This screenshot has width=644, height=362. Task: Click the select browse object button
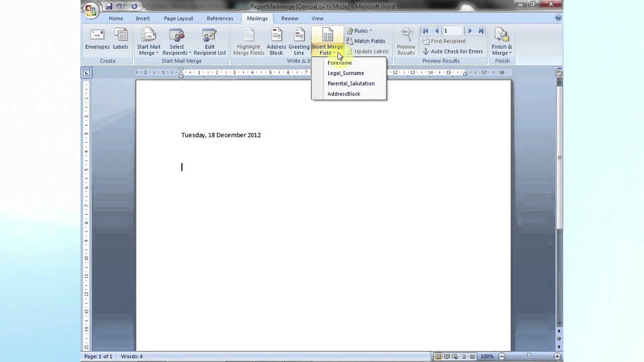tap(559, 340)
